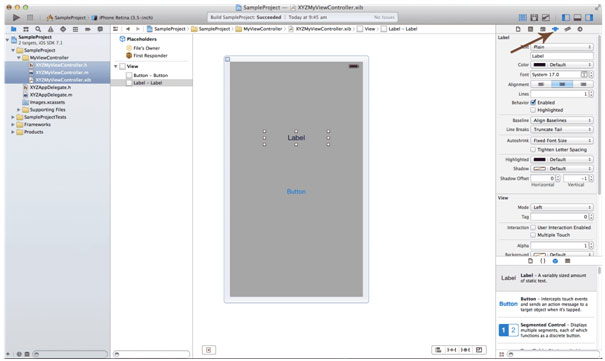This screenshot has height=361, width=605.
Task: Open the Baseline Align Baselines dropdown
Action: click(562, 120)
